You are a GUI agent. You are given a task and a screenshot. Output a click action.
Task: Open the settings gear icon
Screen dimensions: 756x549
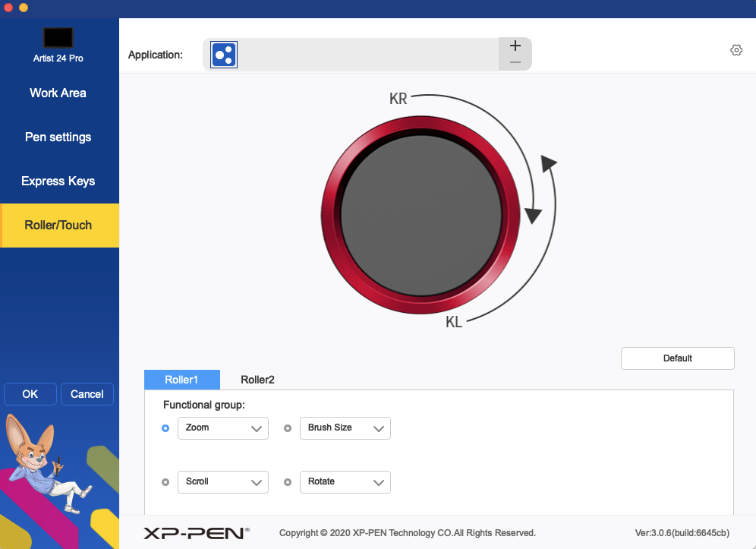pyautogui.click(x=736, y=50)
